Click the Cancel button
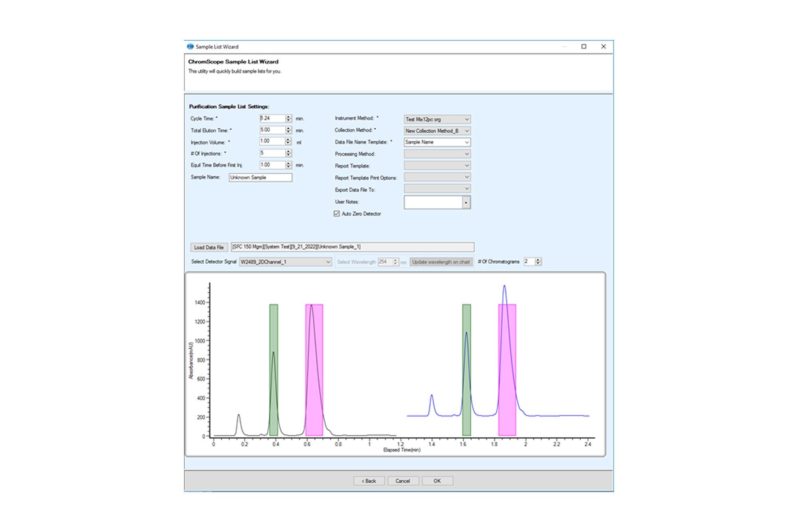 (403, 481)
